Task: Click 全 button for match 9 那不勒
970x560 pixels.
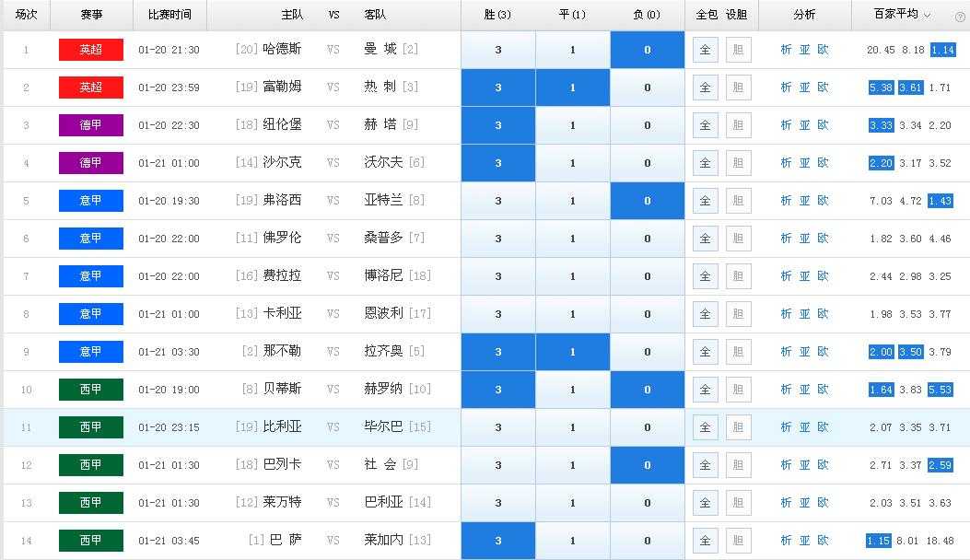Action: [706, 352]
